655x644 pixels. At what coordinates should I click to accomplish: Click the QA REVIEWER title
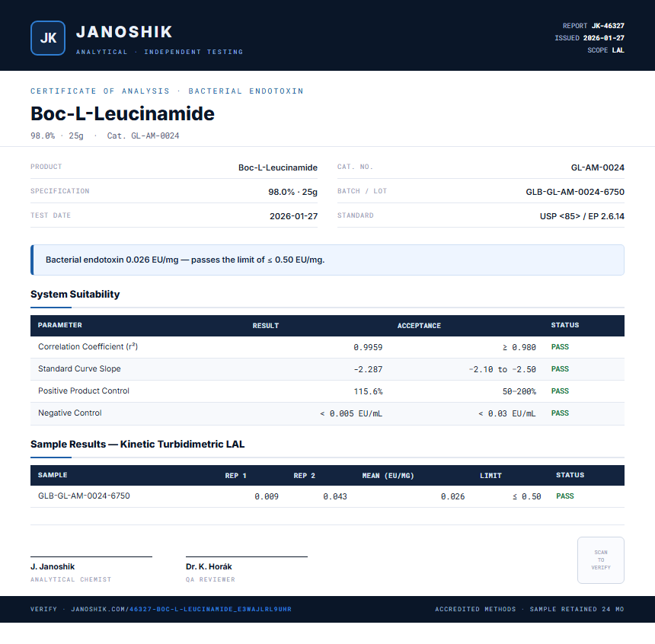[x=210, y=580]
